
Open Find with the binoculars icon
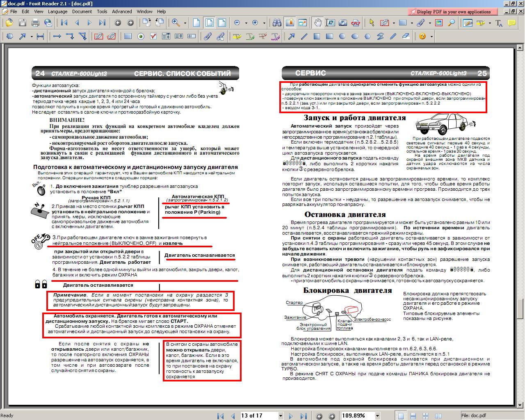(x=277, y=23)
